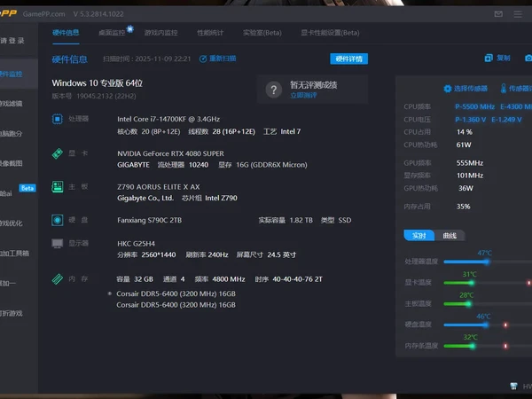Click the thermometer sensor icon at top right
The height and width of the screenshot is (399, 532).
click(504, 89)
